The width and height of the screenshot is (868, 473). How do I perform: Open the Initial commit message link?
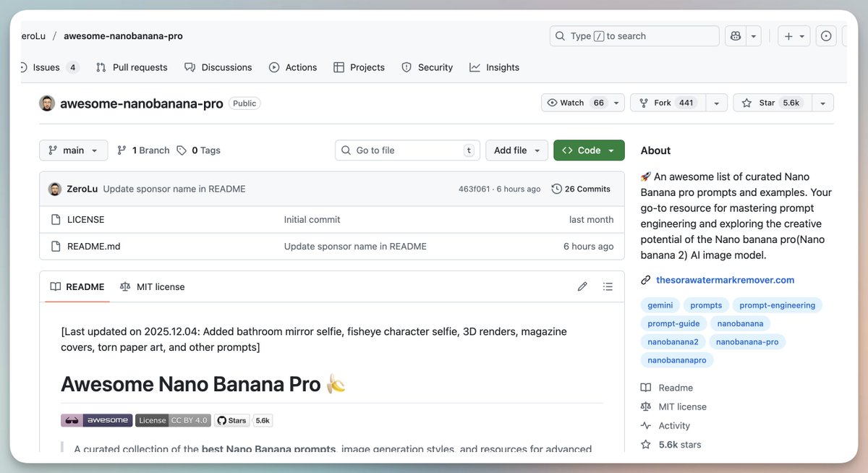point(312,219)
